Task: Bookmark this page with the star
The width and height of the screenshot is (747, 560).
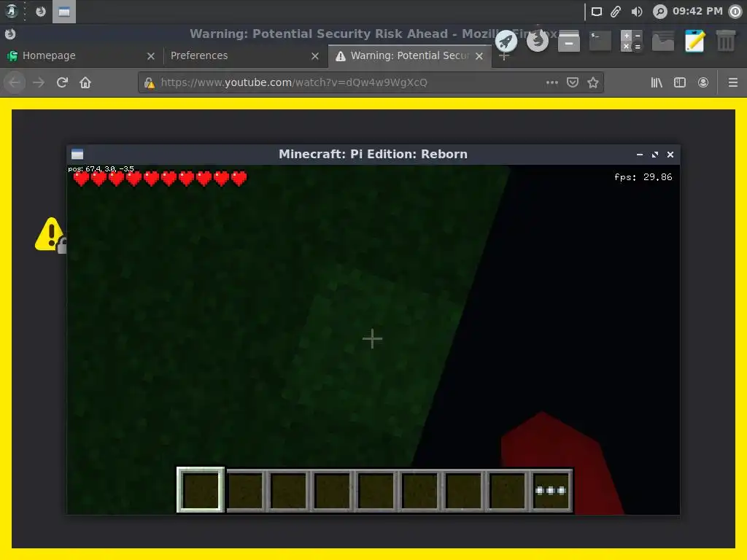Action: point(592,82)
